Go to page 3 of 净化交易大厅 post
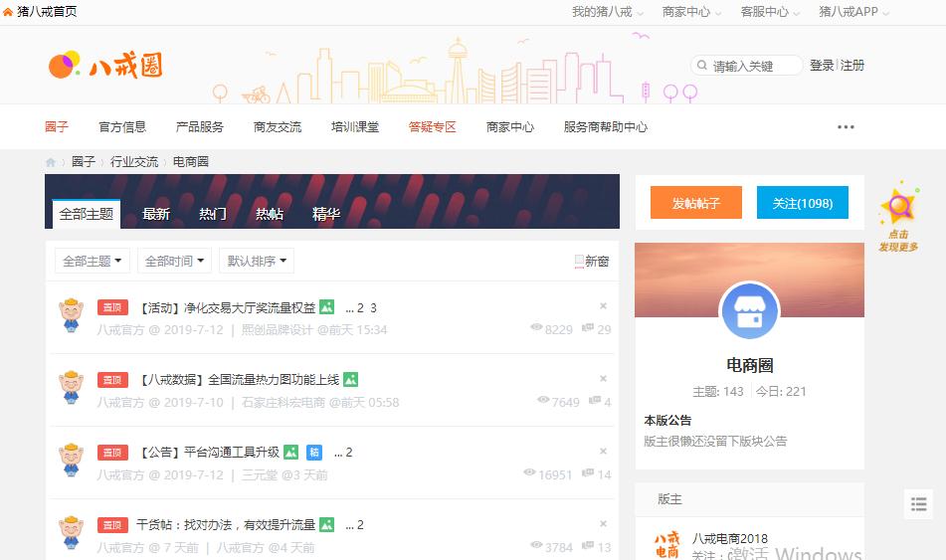 [373, 307]
